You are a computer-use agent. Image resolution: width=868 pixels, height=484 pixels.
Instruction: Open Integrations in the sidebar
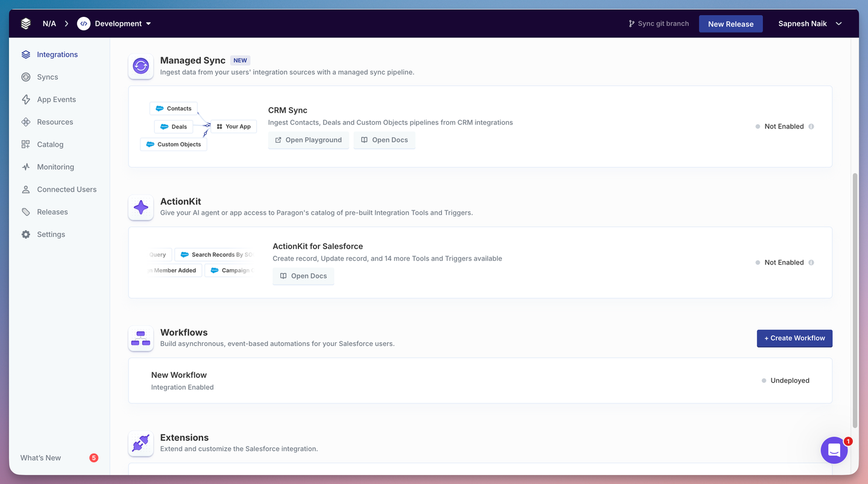57,54
